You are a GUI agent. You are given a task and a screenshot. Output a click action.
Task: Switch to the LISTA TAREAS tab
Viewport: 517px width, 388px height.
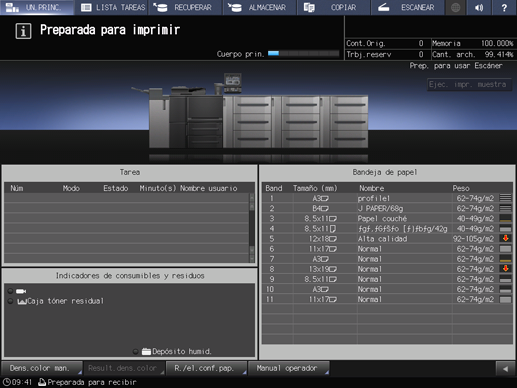coord(111,7)
